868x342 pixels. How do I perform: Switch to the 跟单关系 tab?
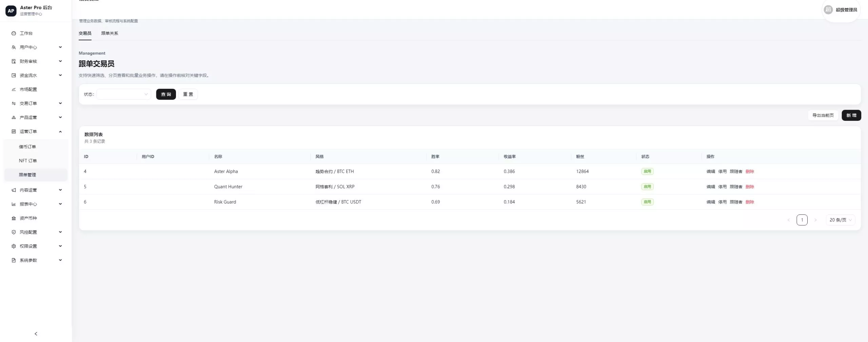[110, 33]
